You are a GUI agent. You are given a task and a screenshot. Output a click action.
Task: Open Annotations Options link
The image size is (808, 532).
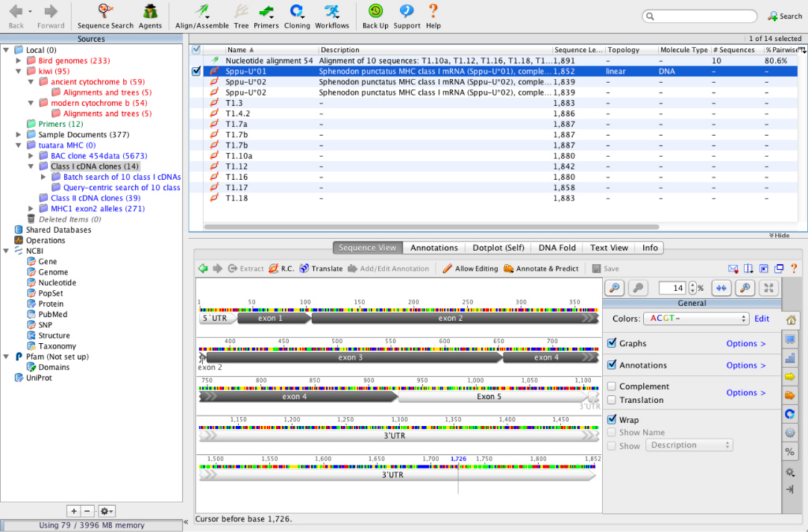tap(746, 365)
